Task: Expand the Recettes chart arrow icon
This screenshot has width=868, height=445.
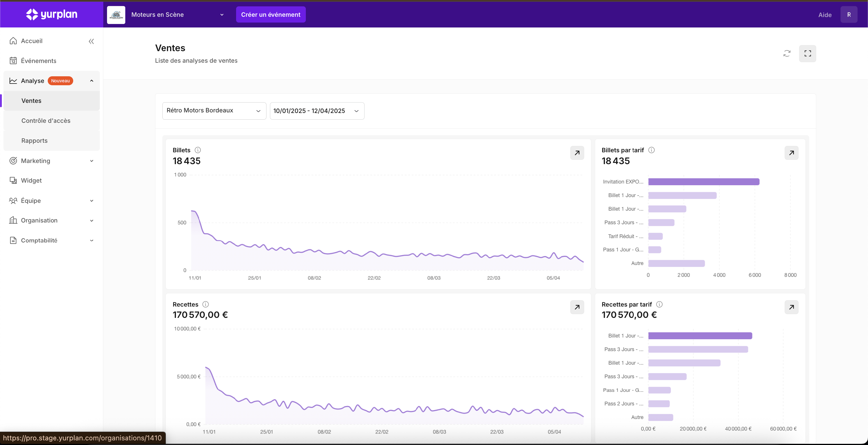Action: (577, 307)
